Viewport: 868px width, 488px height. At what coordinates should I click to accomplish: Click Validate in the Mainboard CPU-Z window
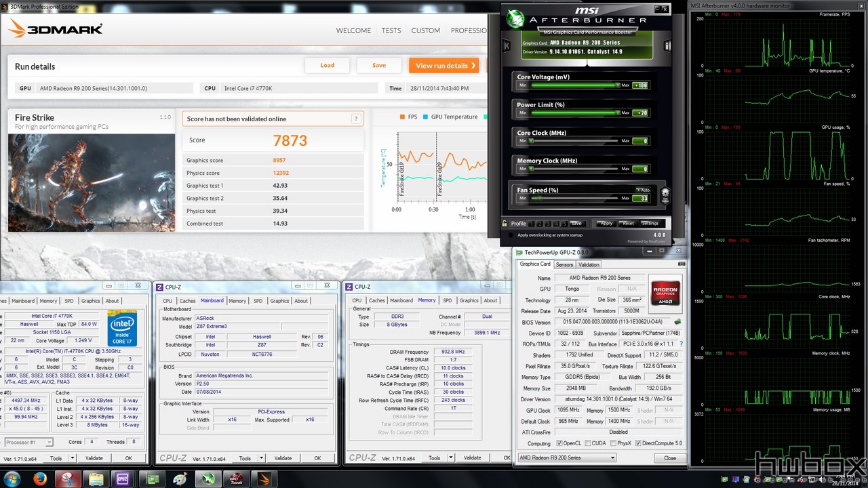pos(283,458)
